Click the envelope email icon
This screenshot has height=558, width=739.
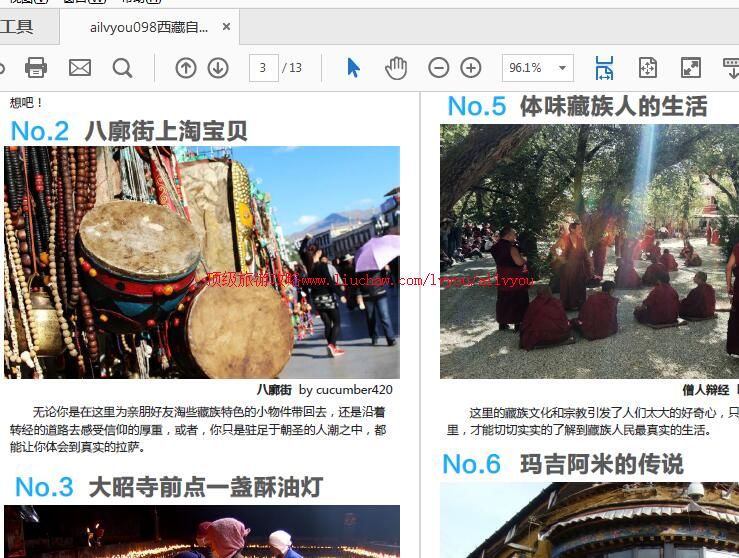click(x=80, y=68)
